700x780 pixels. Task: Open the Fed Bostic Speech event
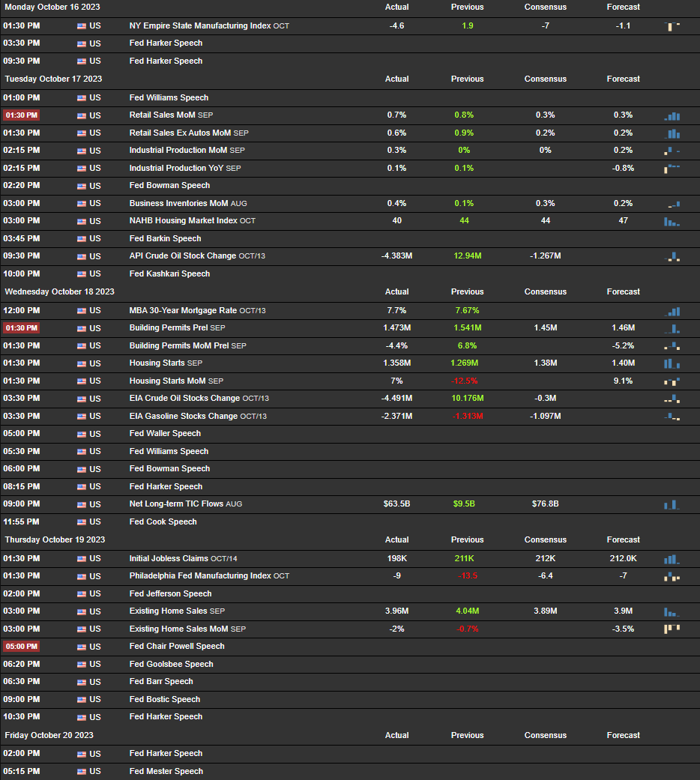(165, 699)
